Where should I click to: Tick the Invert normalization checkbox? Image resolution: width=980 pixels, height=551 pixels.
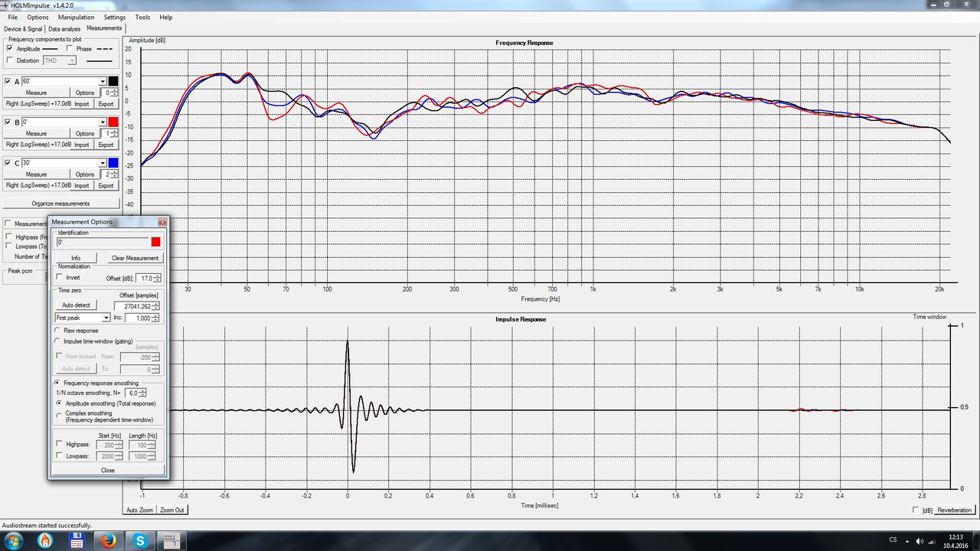(x=60, y=277)
